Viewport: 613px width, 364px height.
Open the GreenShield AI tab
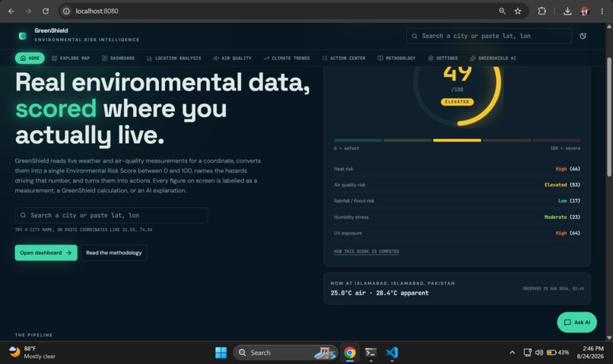pos(493,59)
